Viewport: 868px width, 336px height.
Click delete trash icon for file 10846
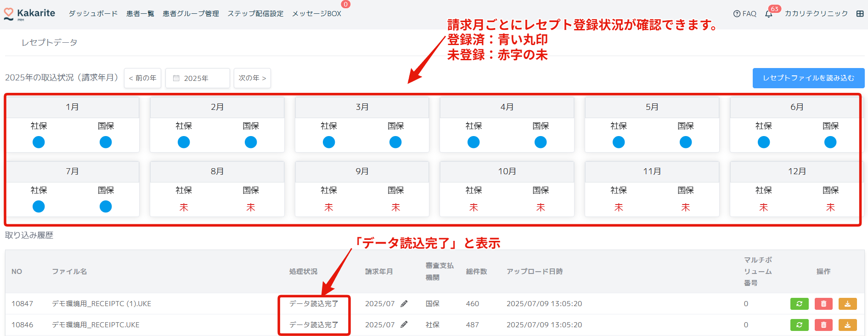(823, 325)
